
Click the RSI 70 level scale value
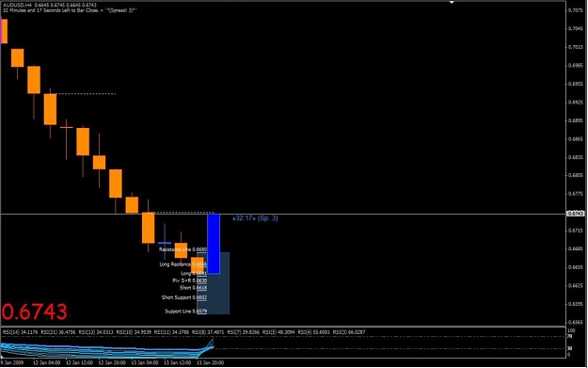tap(569, 337)
